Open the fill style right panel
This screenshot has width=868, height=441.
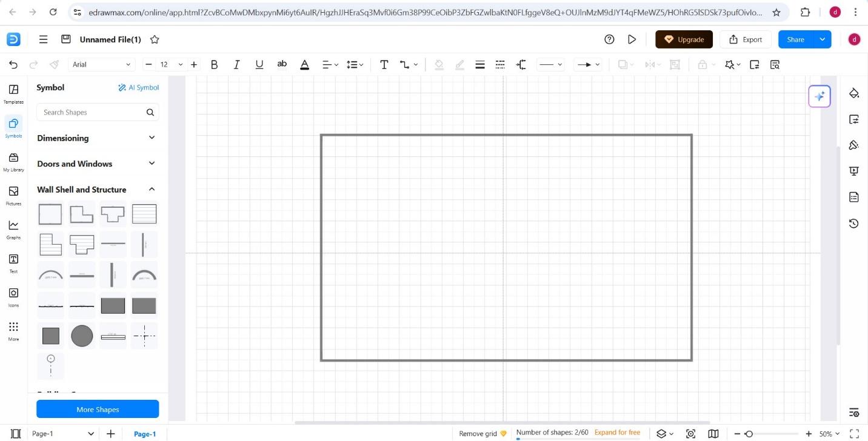[x=854, y=93]
